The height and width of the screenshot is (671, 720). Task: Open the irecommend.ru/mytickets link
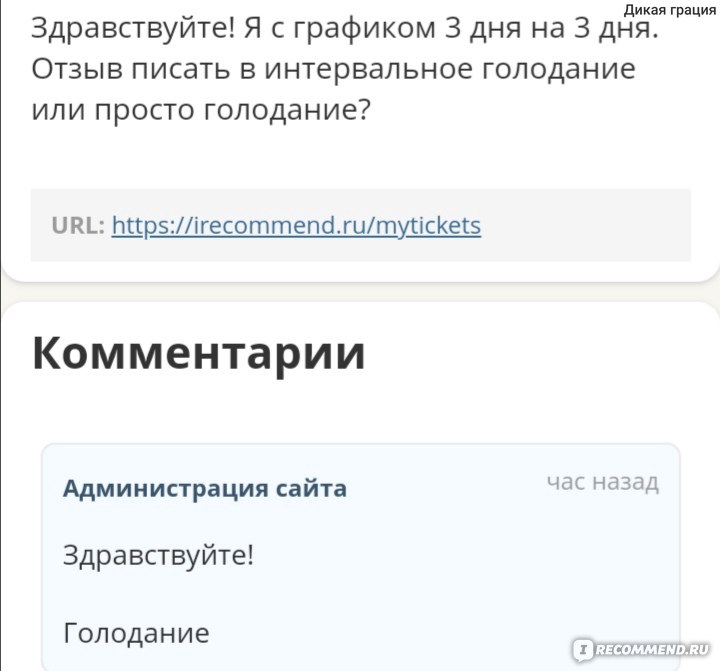pyautogui.click(x=296, y=226)
